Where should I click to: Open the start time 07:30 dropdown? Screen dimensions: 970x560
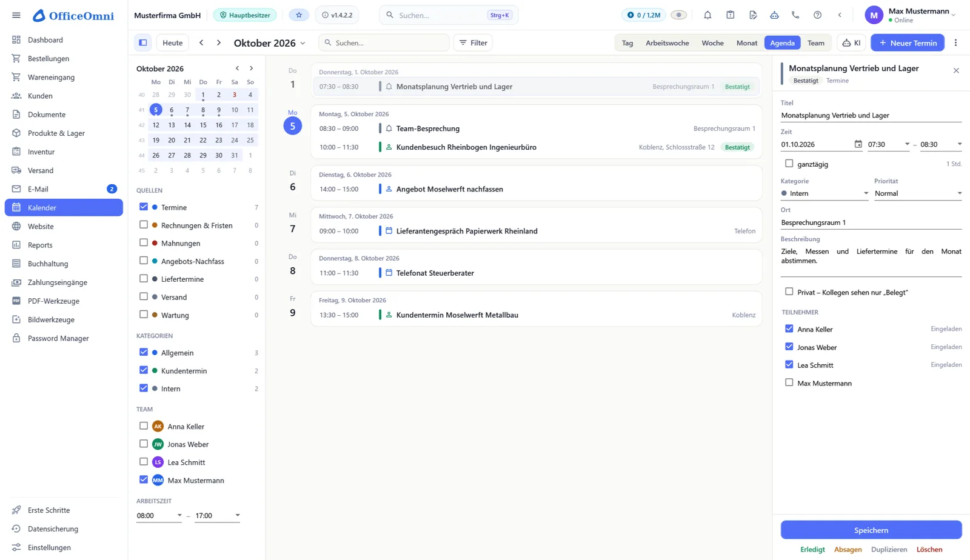(x=889, y=144)
